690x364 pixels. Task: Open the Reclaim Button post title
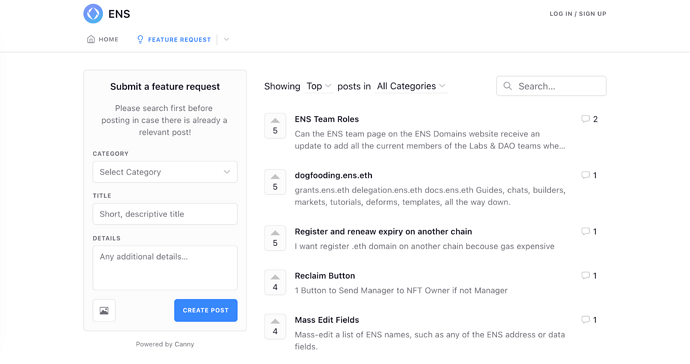[x=325, y=276]
